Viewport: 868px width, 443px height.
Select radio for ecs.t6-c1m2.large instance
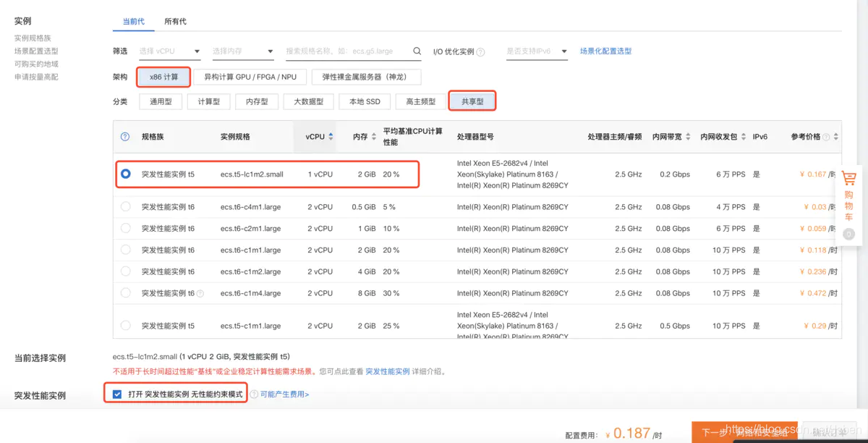(x=126, y=271)
